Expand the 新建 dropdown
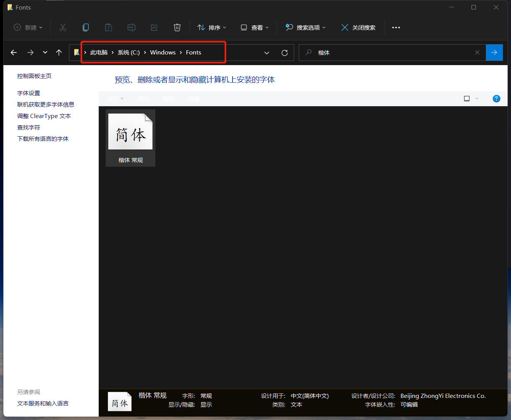This screenshot has height=420, width=511. point(28,27)
